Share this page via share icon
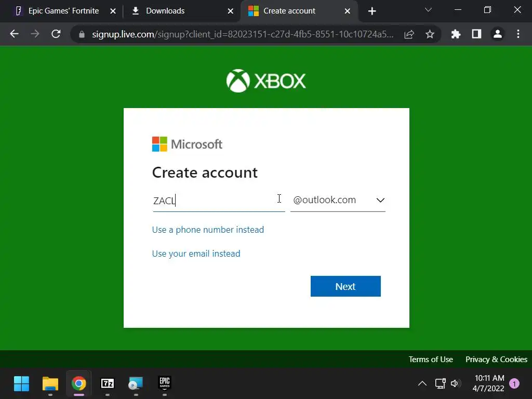Screen dimensions: 532x399 point(409,34)
